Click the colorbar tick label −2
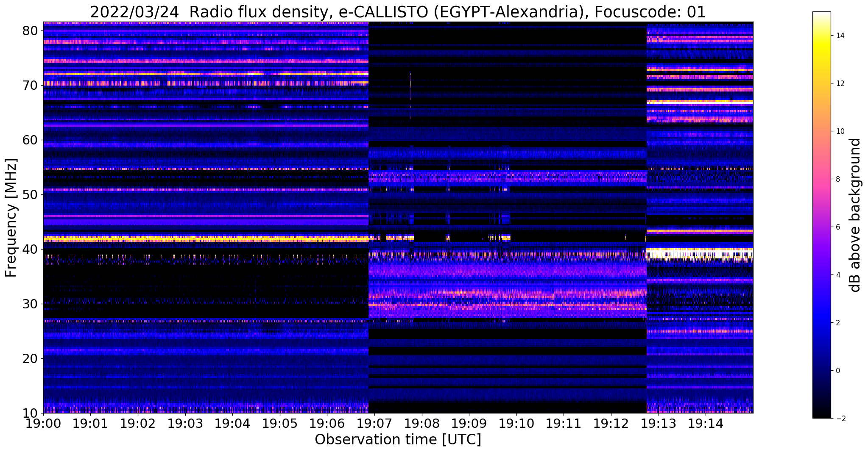The height and width of the screenshot is (452, 868). pos(840,419)
